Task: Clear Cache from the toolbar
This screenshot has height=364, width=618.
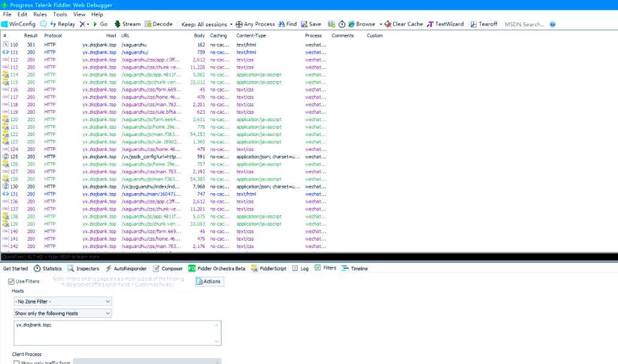Action: tap(404, 24)
